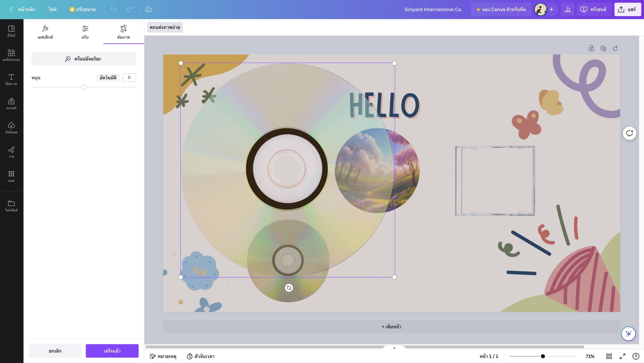Image resolution: width=644 pixels, height=363 pixels.
Task: Open the Uploads (อัพโหลด) sidebar panel
Action: tap(11, 128)
